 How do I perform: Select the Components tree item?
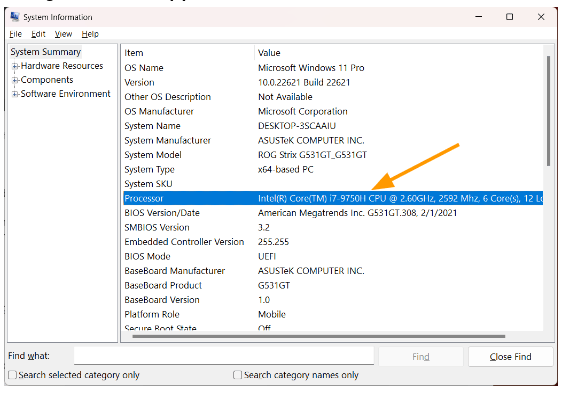47,80
